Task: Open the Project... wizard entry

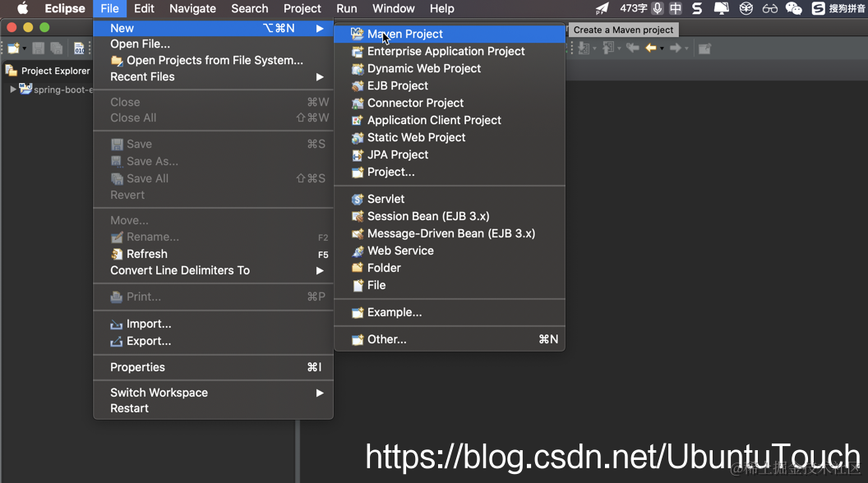Action: (x=450, y=172)
